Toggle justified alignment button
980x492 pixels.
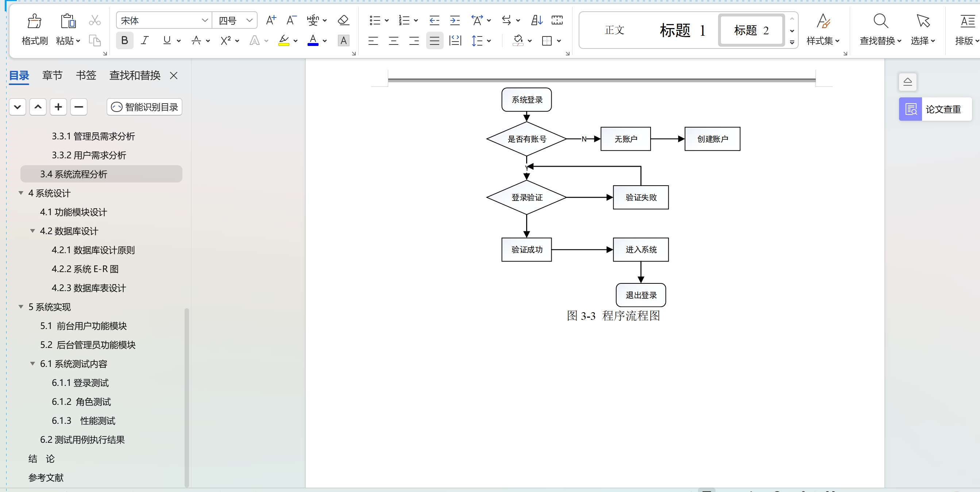coord(435,41)
